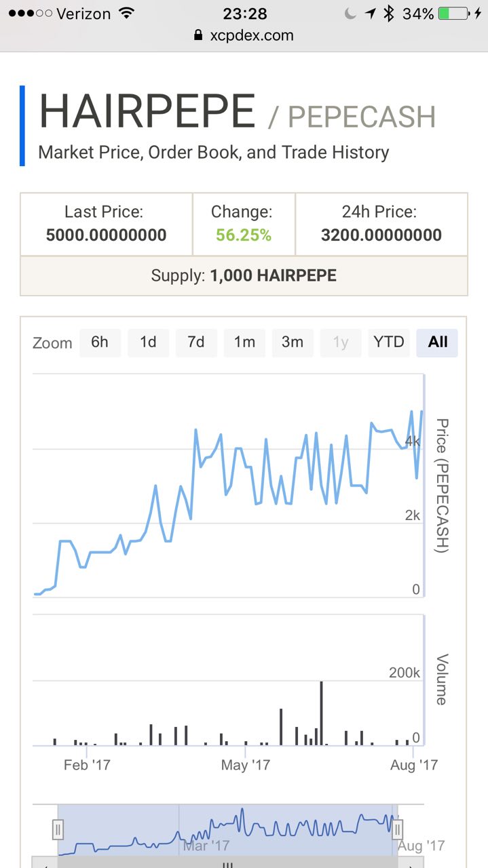Set chart zoom to 3m
Viewport: 488px width, 868px height.
293,342
